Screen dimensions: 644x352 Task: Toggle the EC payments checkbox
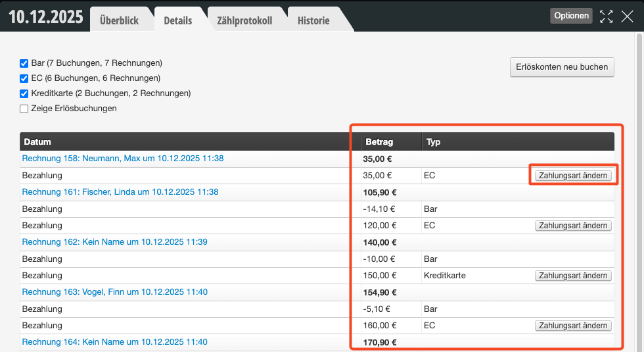24,78
